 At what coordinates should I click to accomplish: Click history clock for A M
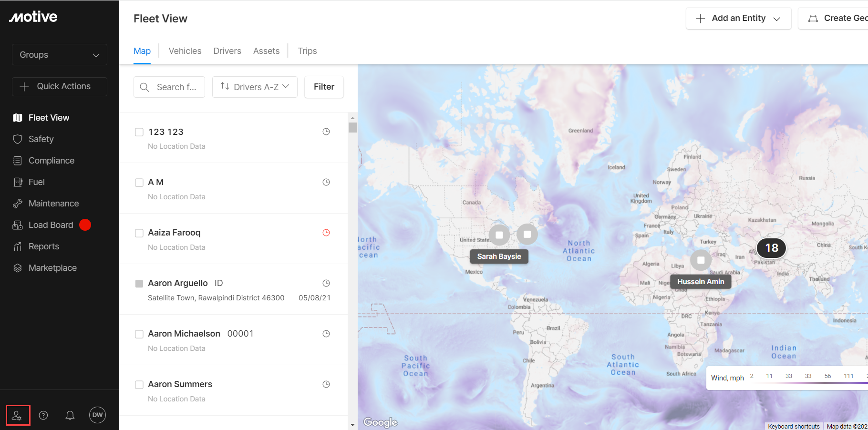326,182
